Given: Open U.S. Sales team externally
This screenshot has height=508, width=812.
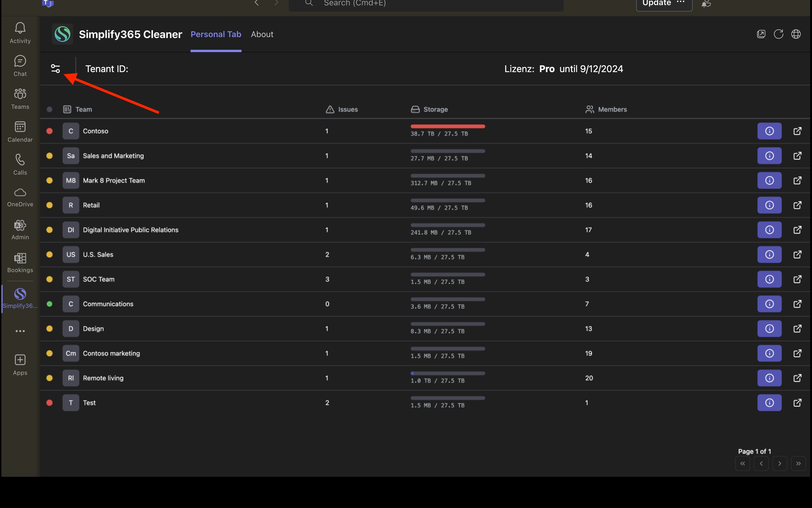Looking at the screenshot, I should (797, 254).
